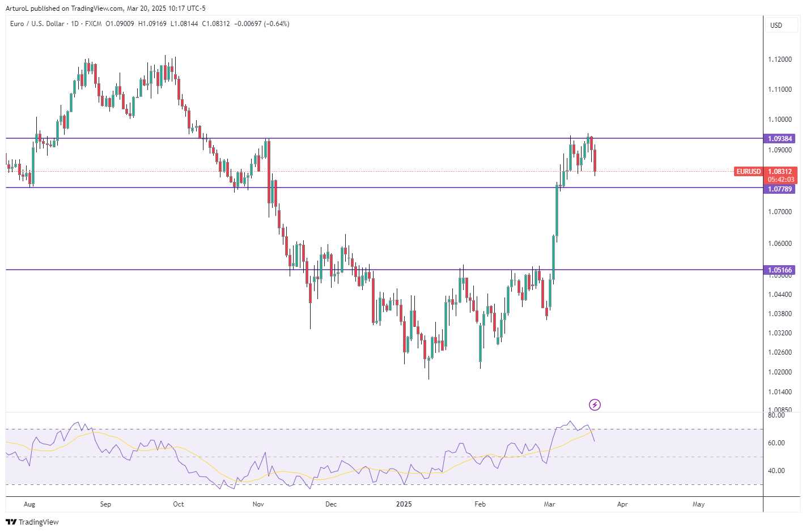Click the 1.09384 resistance level label
806x532 pixels.
780,139
